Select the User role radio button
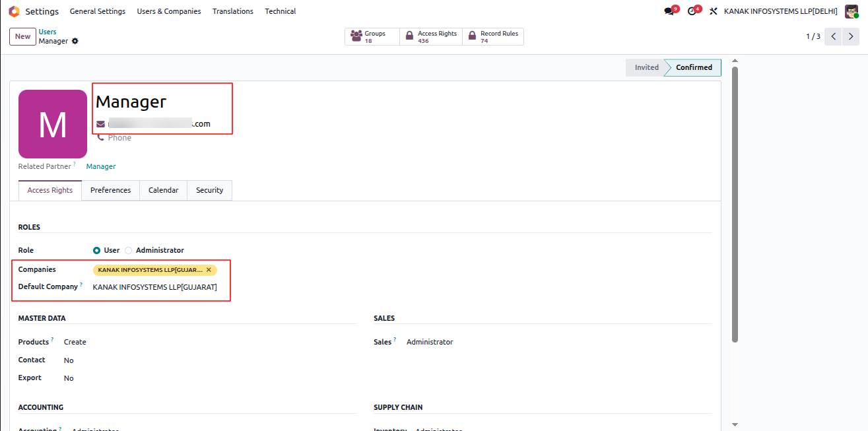Image resolution: width=868 pixels, height=431 pixels. (97, 250)
